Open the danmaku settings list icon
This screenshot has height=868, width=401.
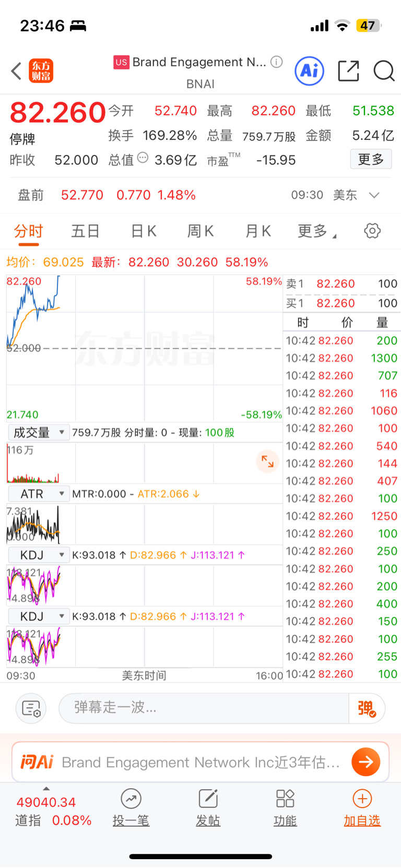coord(31,708)
